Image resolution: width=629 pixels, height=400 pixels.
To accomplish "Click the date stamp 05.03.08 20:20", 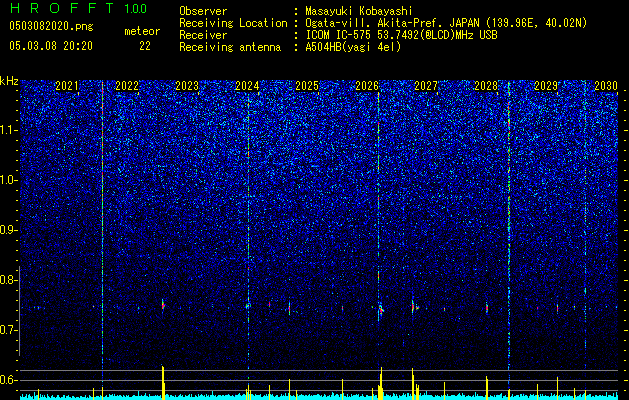I will click(51, 46).
